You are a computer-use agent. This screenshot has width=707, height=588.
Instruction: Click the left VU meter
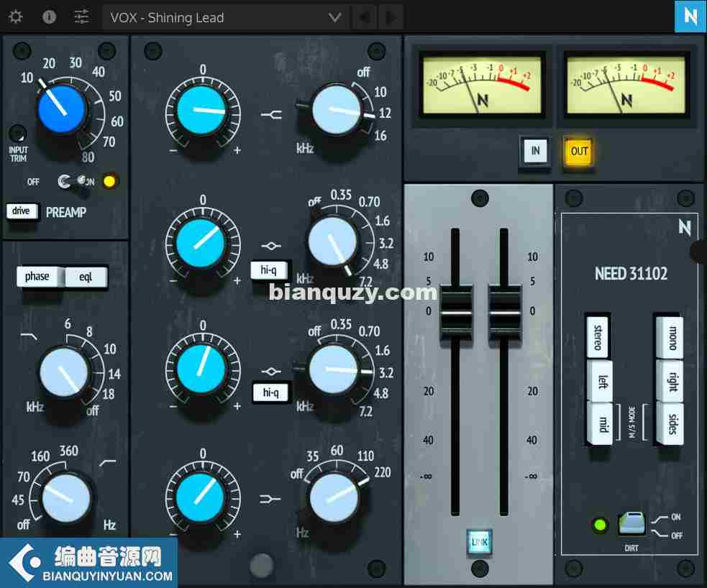(x=482, y=85)
